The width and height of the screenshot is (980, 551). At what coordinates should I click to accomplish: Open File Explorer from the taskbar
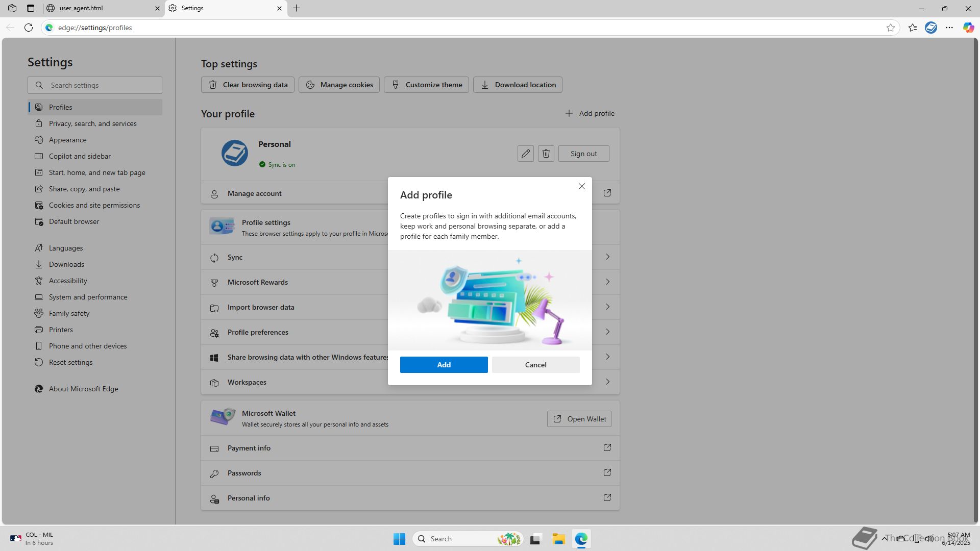pyautogui.click(x=558, y=539)
